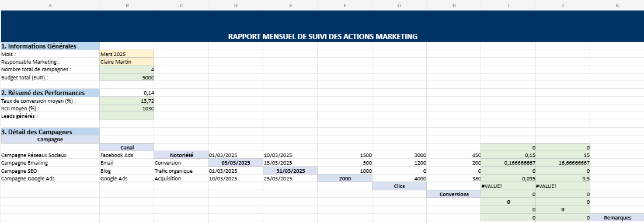The height and width of the screenshot is (223, 644).
Task: Select column I header
Action: coord(509,5)
